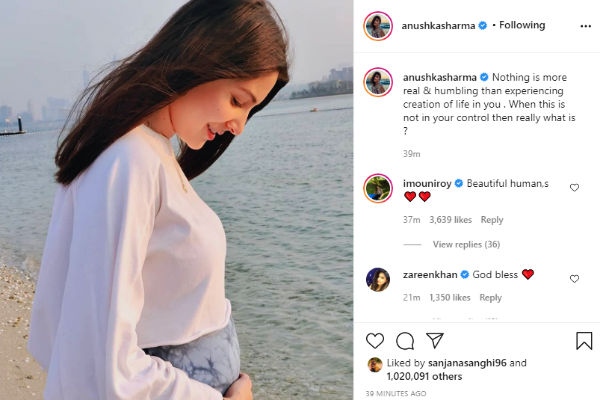
Task: Like imouniroy's comment with the small heart
Action: pos(574,188)
